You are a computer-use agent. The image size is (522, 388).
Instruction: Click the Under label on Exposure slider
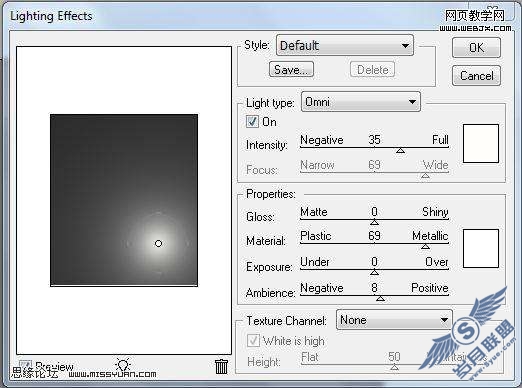(x=315, y=262)
